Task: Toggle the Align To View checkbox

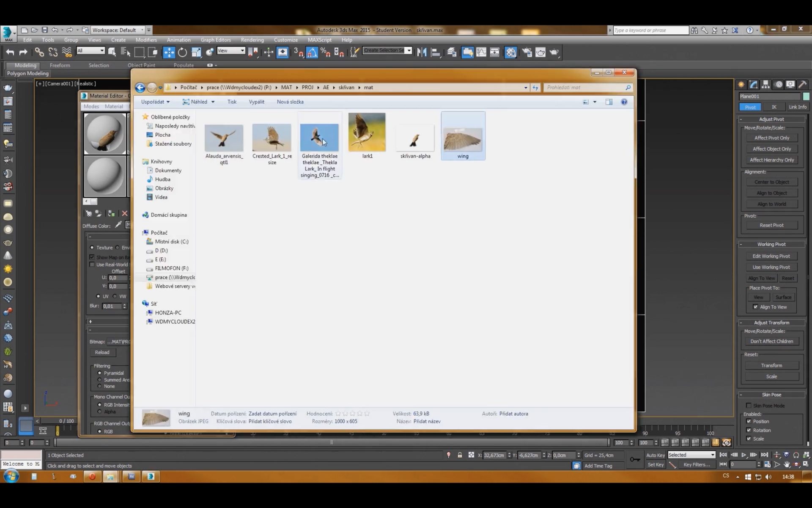Action: [755, 307]
